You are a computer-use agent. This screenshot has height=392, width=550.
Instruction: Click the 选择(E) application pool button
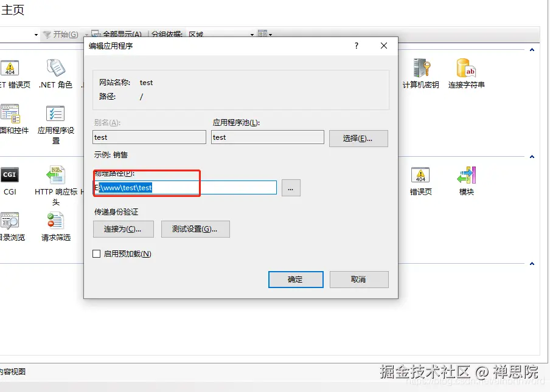point(358,138)
